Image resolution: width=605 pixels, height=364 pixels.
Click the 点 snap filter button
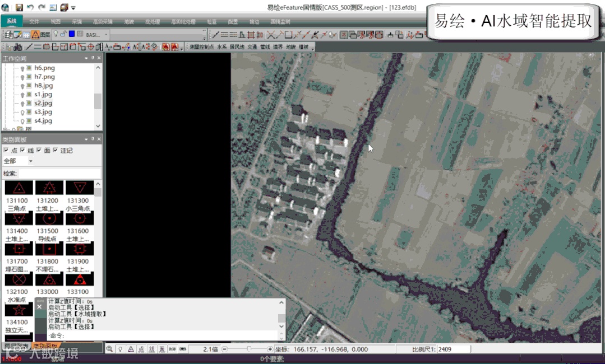point(141,349)
